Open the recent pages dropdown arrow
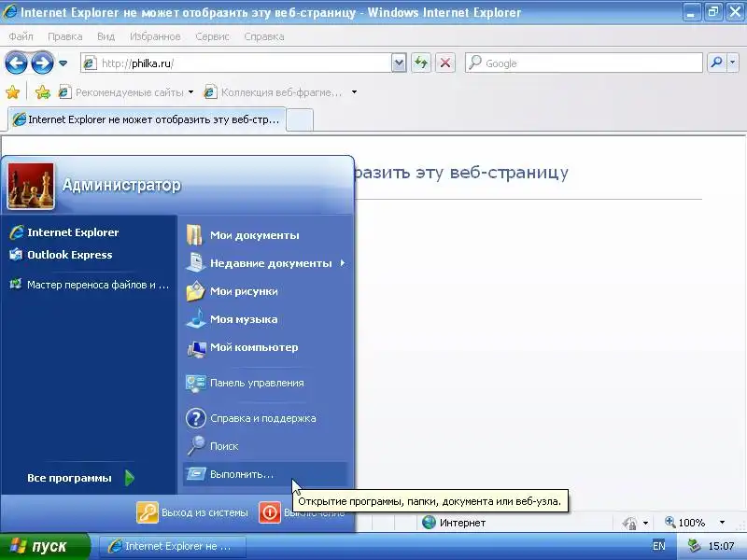The image size is (747, 560). point(63,63)
